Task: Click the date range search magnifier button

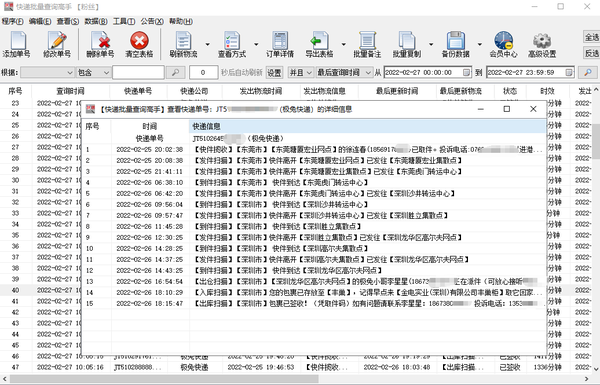Action: (x=588, y=72)
